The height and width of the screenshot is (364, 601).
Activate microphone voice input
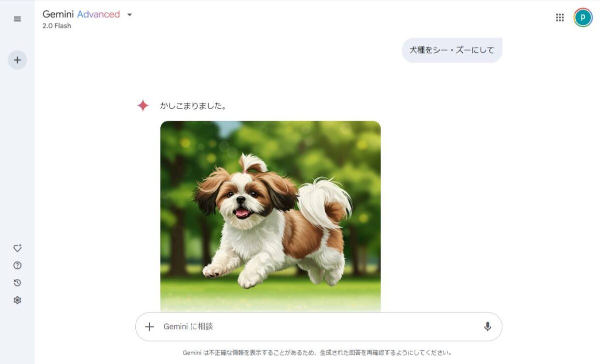(x=487, y=326)
